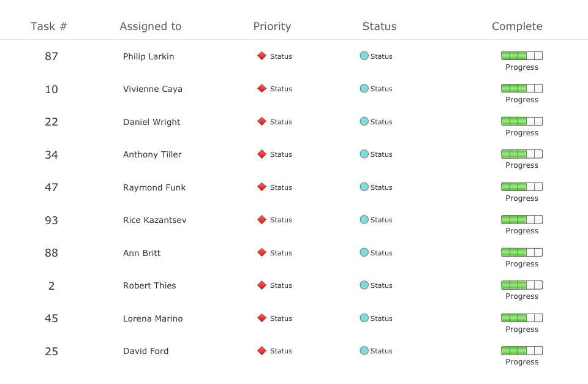Click task number 93
Screen dimensions: 588x384
51,220
